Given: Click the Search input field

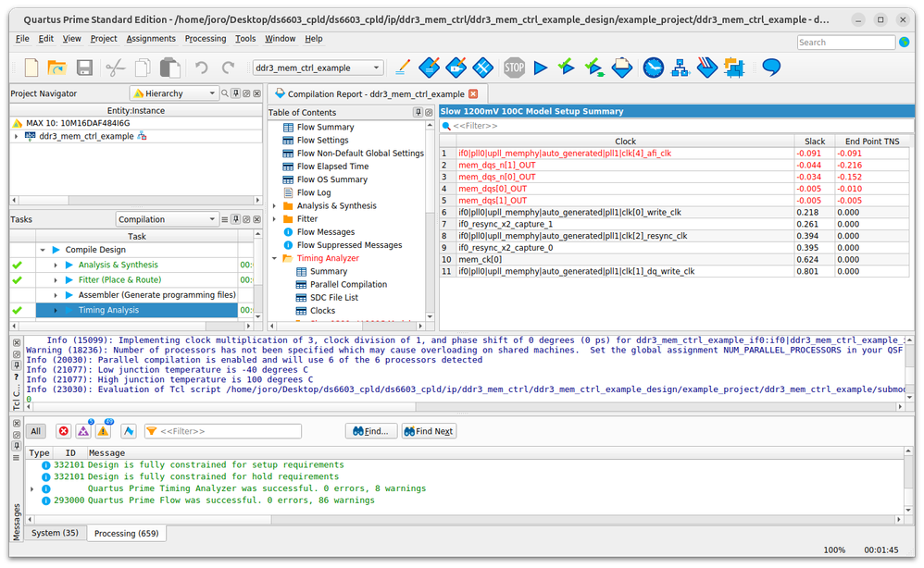Looking at the screenshot, I should (x=845, y=43).
